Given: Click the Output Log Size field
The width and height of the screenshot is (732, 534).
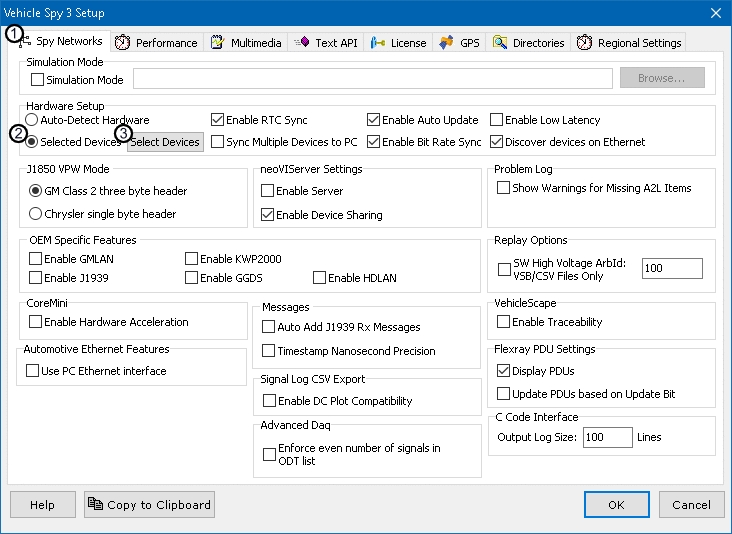Looking at the screenshot, I should coord(607,437).
